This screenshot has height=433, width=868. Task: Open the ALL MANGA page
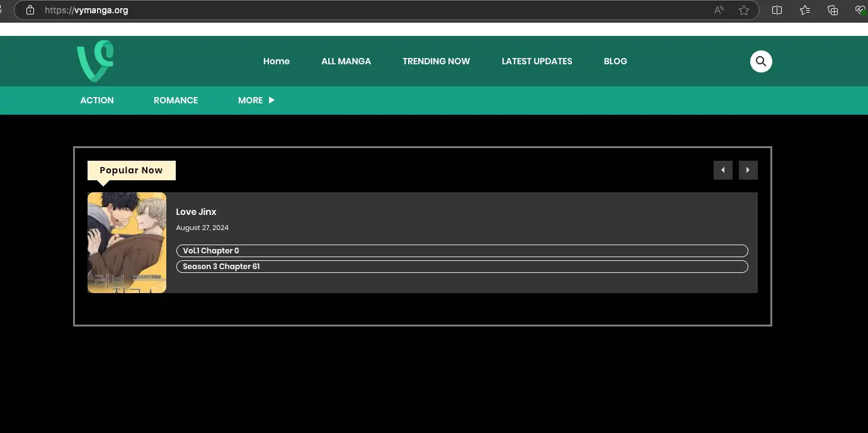click(x=346, y=61)
